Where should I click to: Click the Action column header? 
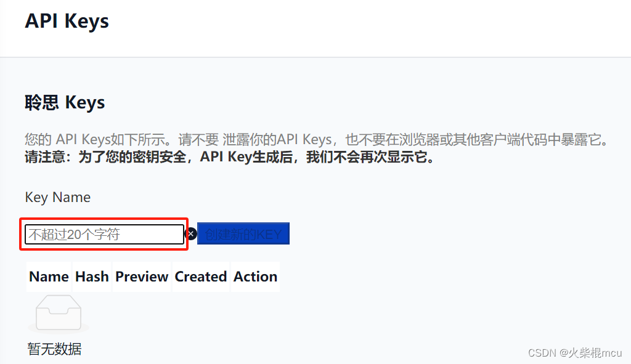click(x=255, y=277)
